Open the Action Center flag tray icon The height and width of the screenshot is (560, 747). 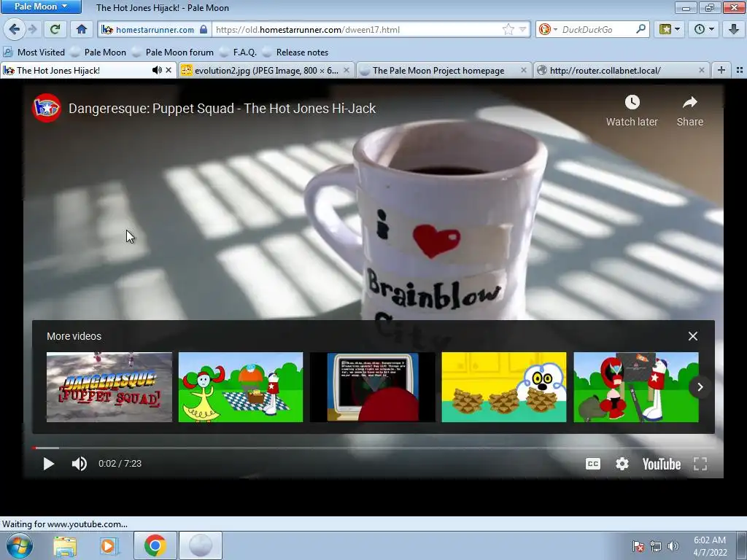pos(638,546)
